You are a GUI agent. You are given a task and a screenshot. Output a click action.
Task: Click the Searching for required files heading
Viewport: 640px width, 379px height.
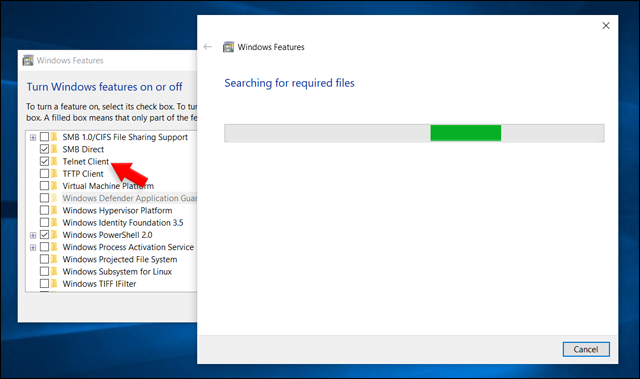point(289,83)
